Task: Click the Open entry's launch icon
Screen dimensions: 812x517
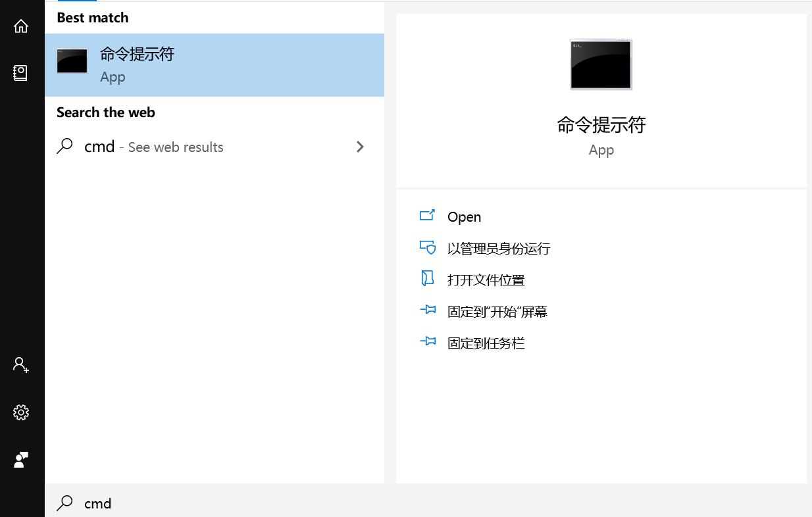Action: point(428,216)
